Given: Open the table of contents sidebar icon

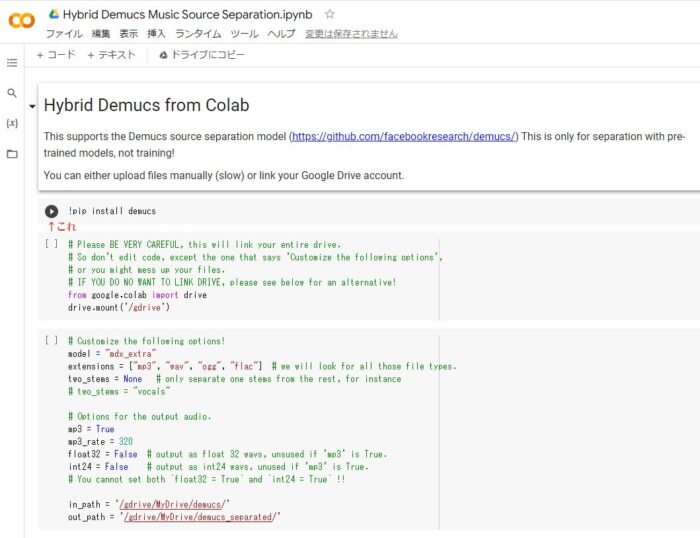Looking at the screenshot, I should point(12,63).
